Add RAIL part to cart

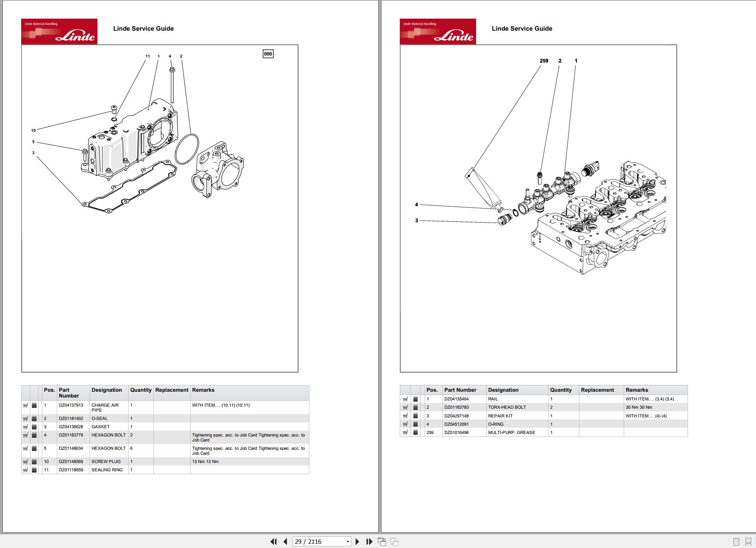click(405, 399)
